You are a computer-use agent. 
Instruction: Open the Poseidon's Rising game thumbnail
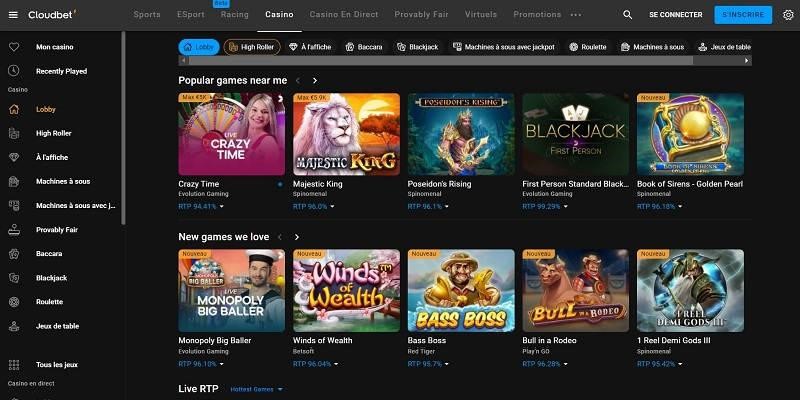(x=461, y=134)
